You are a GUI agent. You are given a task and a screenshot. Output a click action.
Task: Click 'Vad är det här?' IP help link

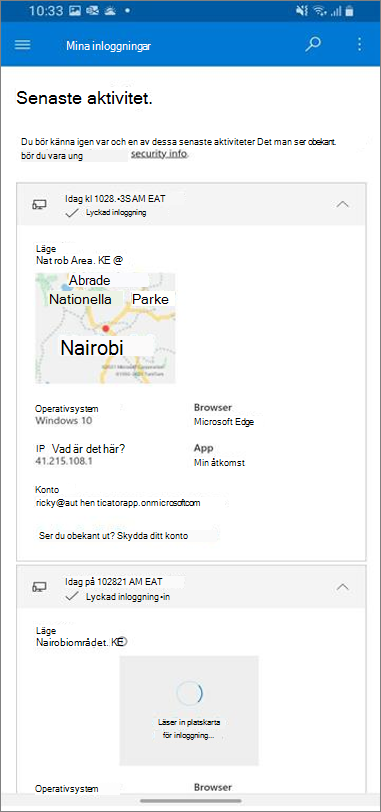(89, 449)
